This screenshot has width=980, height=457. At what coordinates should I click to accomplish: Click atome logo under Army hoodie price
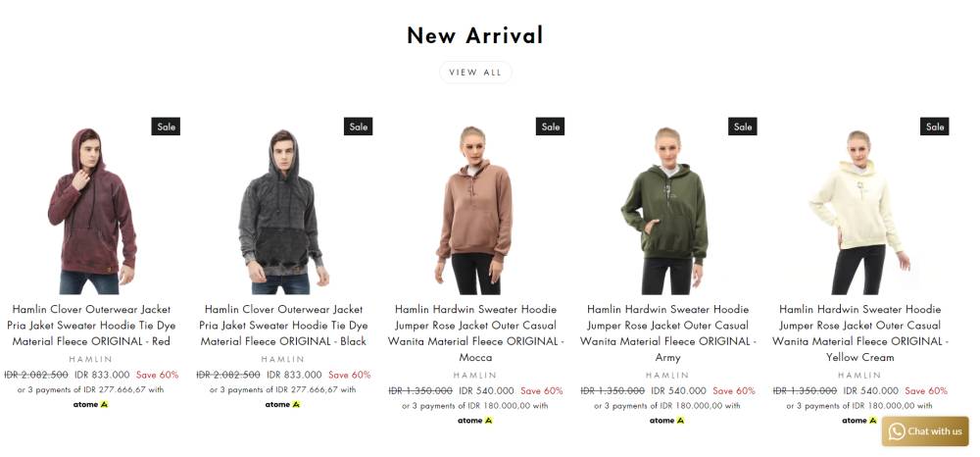tap(666, 421)
